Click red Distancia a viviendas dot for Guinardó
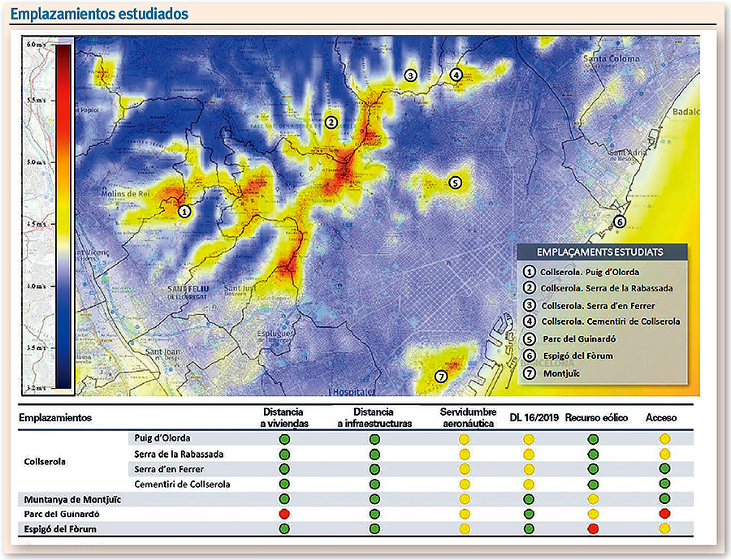This screenshot has height=560, width=731. [284, 514]
